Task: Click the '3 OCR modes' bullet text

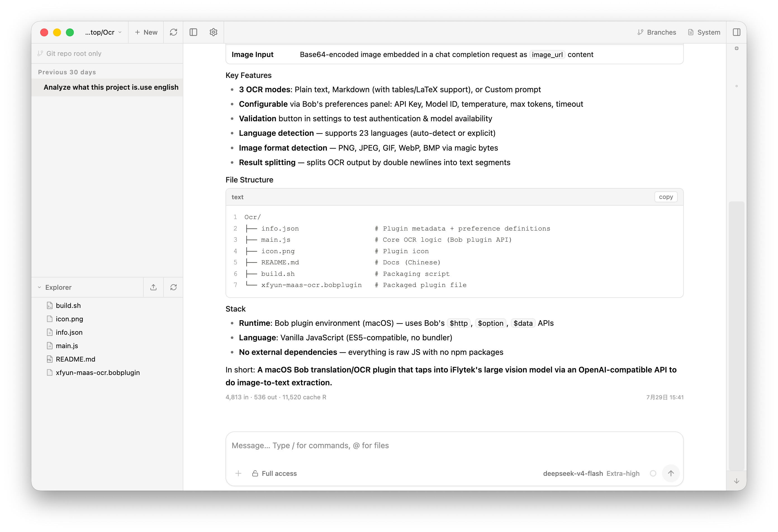Action: click(x=390, y=90)
